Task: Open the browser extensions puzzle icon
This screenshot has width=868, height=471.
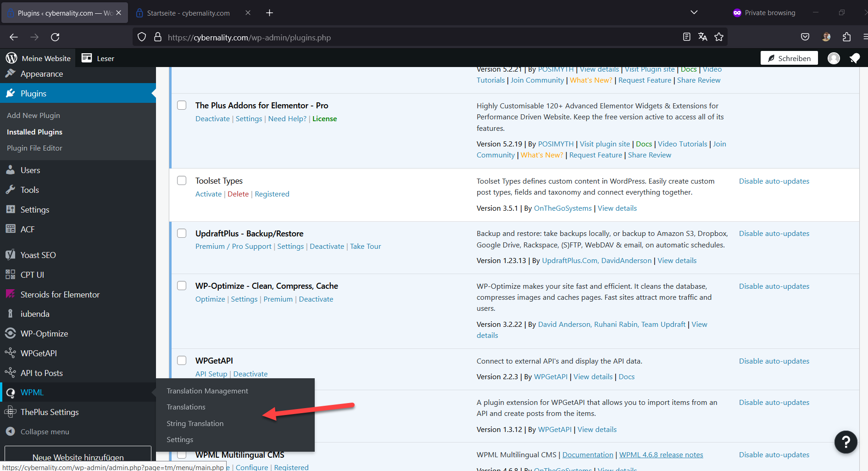Action: point(846,37)
